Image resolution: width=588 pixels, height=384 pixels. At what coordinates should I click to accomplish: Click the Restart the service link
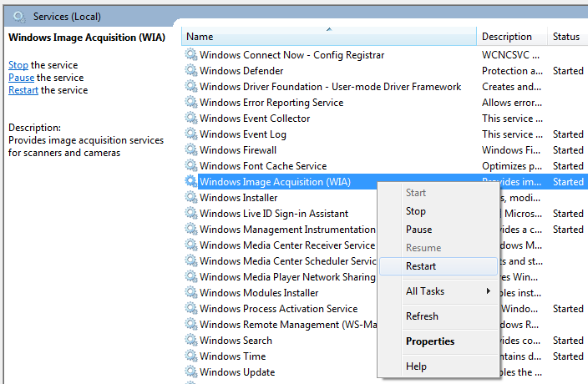point(23,90)
